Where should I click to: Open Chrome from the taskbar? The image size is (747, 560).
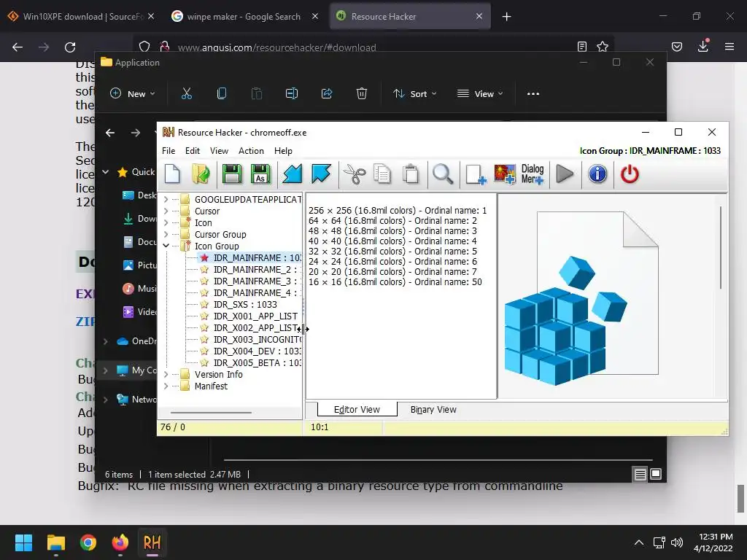(88, 542)
